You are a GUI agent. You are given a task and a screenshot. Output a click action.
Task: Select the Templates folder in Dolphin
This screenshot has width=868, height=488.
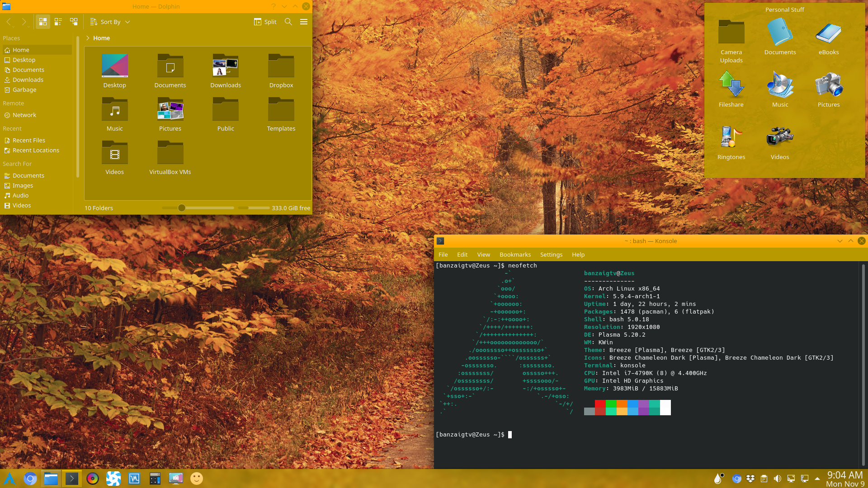[281, 114]
